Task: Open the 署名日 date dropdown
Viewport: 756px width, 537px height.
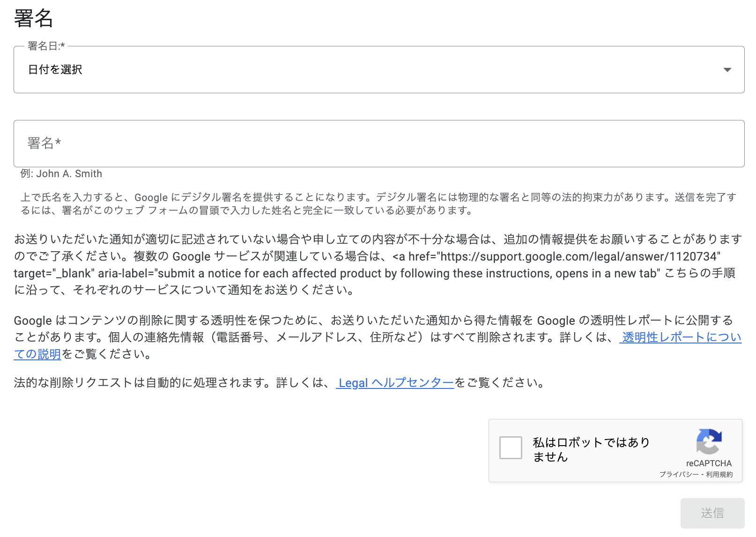Action: [x=379, y=69]
